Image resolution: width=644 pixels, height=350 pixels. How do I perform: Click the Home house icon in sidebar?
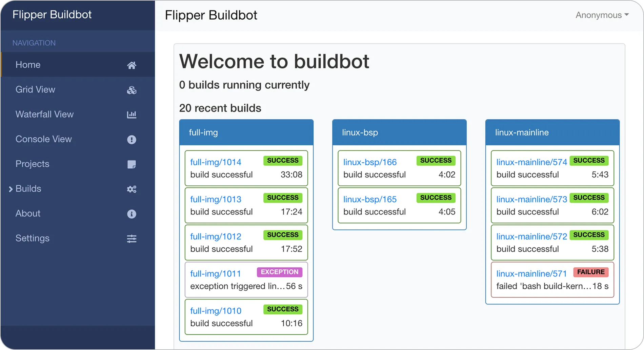pos(132,65)
